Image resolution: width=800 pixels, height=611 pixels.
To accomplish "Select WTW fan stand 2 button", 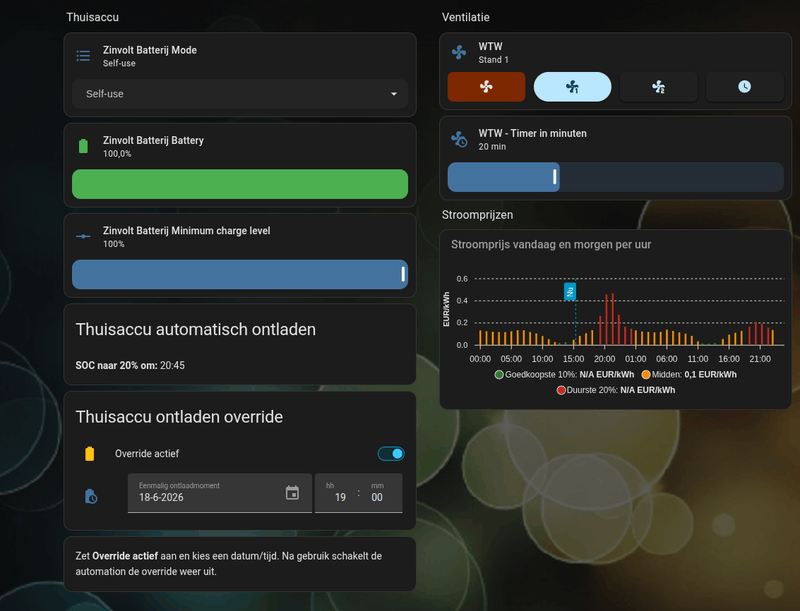I will pos(659,87).
